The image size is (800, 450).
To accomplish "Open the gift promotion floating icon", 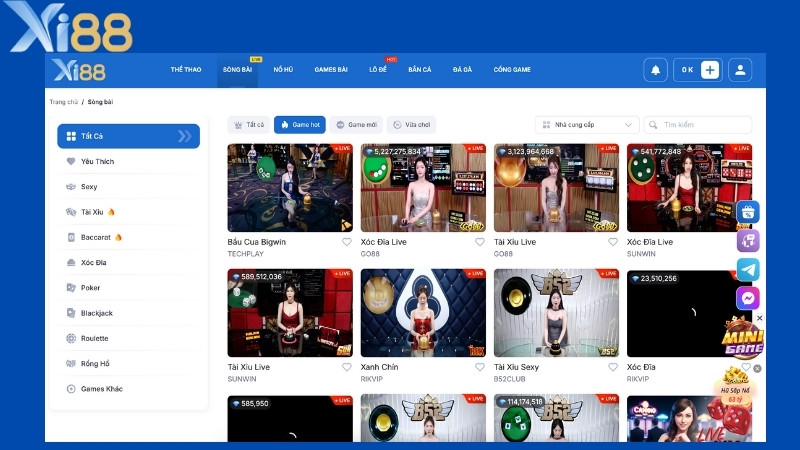I will tap(748, 212).
